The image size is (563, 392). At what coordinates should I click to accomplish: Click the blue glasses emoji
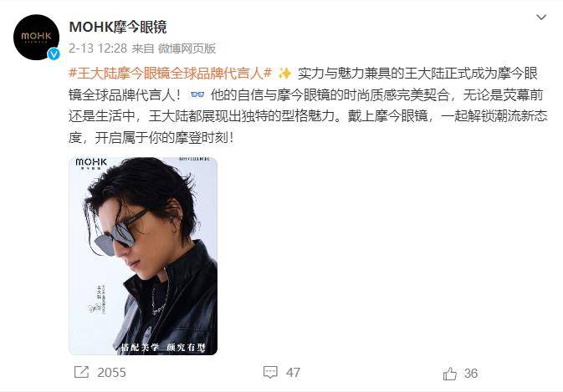point(197,94)
